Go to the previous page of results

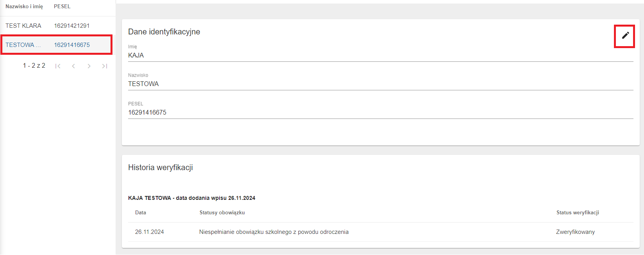[73, 66]
